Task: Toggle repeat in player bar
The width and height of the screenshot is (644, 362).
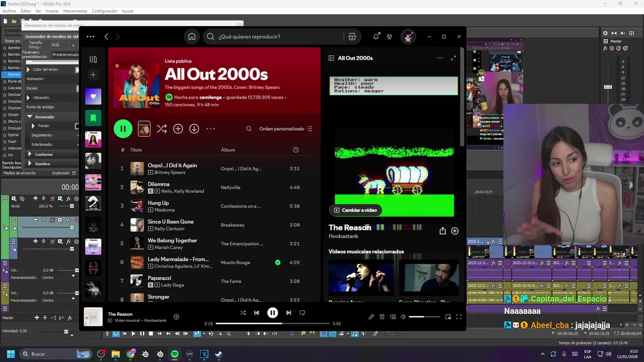Action: pyautogui.click(x=302, y=313)
